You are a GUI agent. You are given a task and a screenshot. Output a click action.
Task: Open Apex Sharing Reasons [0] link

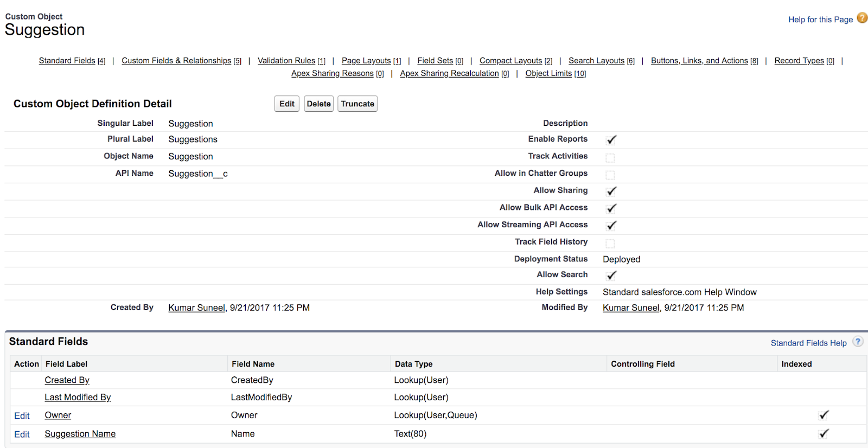coord(337,73)
